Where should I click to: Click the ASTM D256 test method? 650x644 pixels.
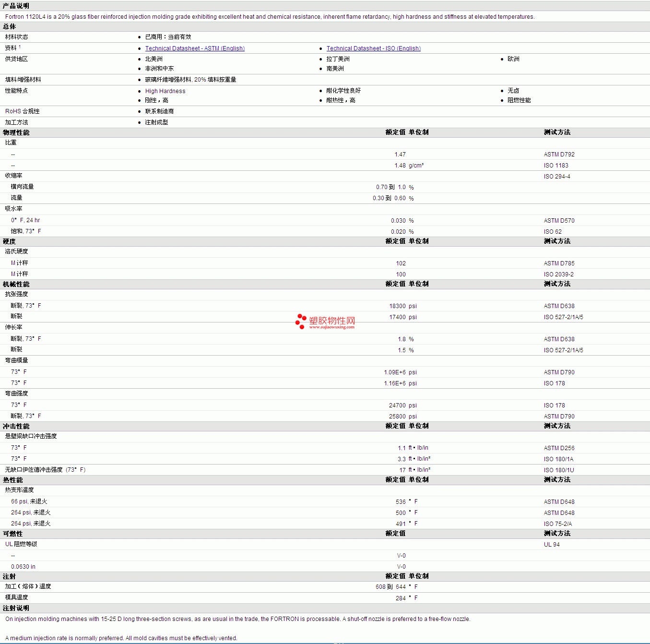click(559, 448)
